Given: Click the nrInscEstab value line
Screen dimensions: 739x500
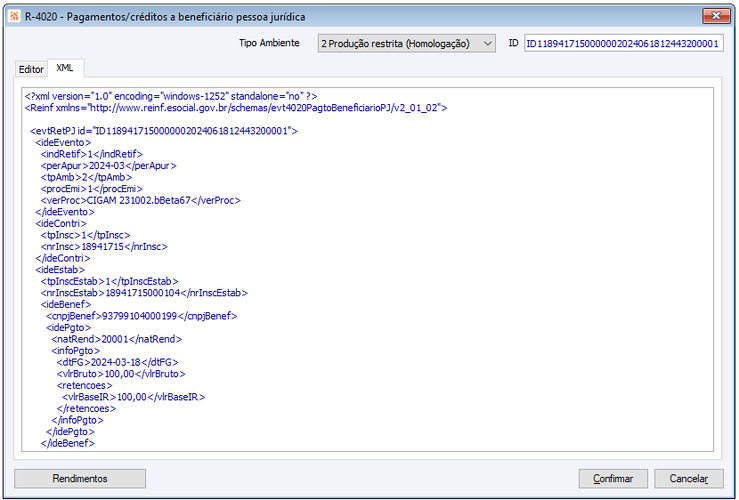Looking at the screenshot, I should pos(144,293).
